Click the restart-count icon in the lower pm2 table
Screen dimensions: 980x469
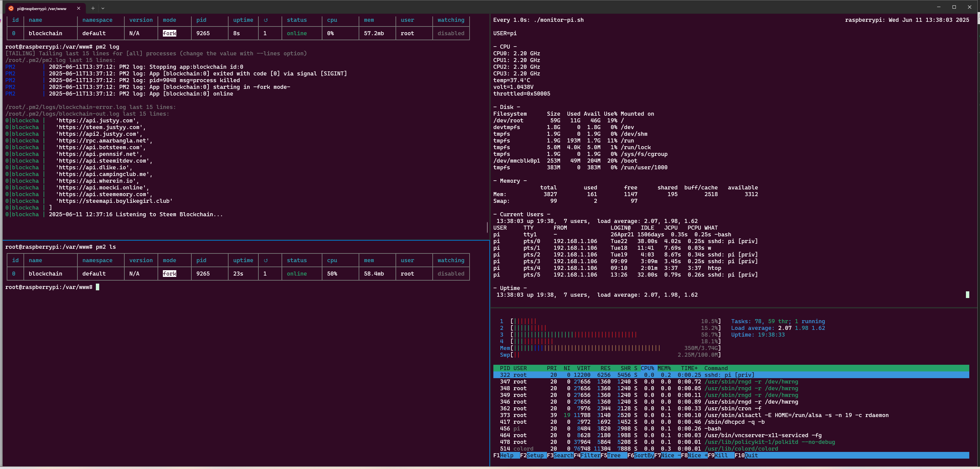point(265,260)
